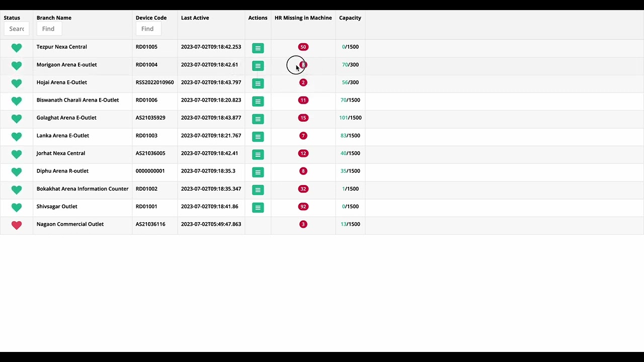The width and height of the screenshot is (644, 362).
Task: Click device code 0000000001
Action: click(x=150, y=171)
